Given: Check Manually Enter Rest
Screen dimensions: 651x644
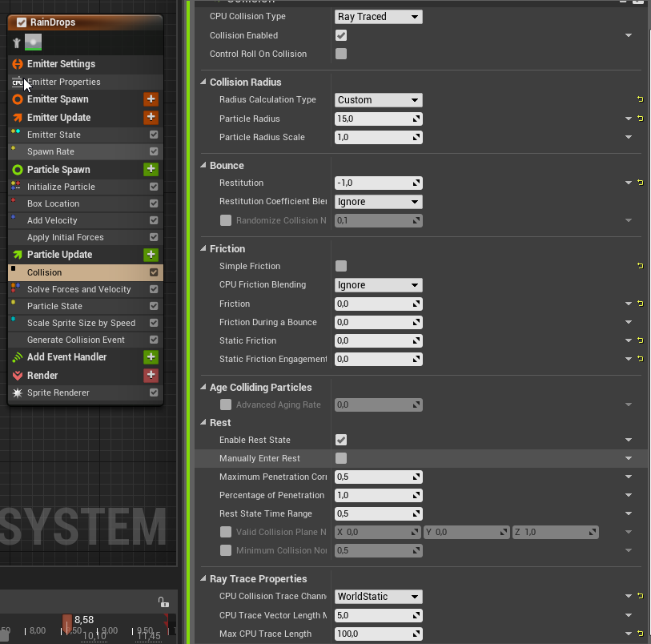Looking at the screenshot, I should click(341, 458).
